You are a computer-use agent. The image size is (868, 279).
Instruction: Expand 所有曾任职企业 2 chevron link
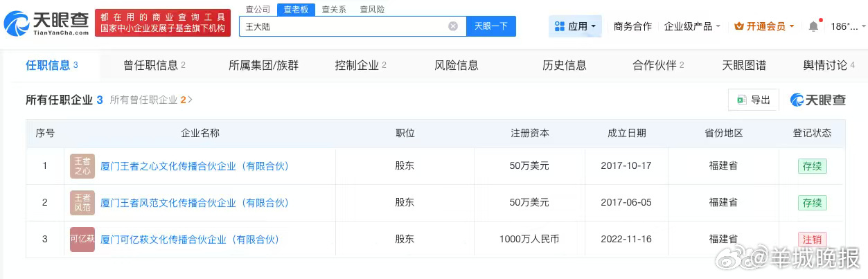151,100
